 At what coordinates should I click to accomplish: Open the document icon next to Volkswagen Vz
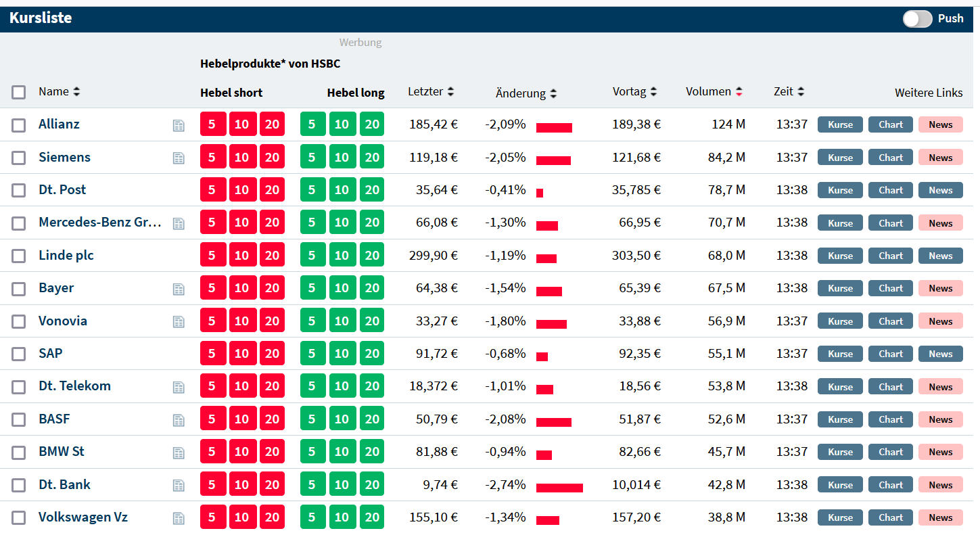(179, 518)
